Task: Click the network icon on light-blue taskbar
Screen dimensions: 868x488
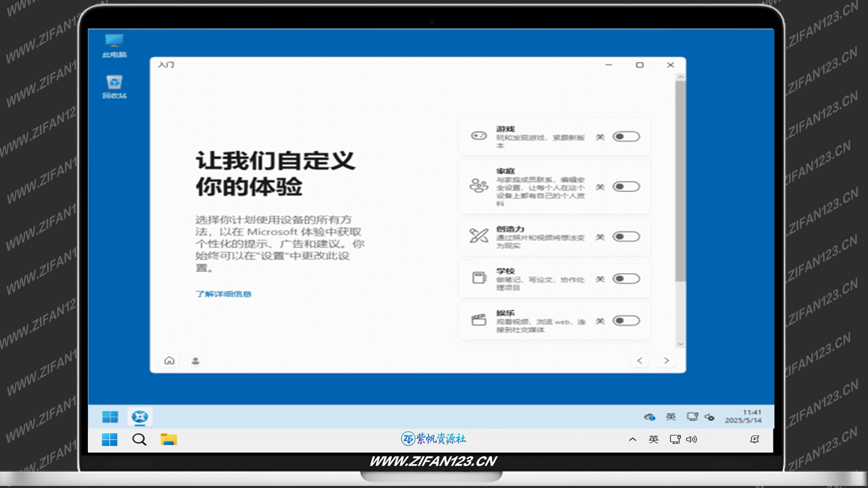Action: (692, 417)
